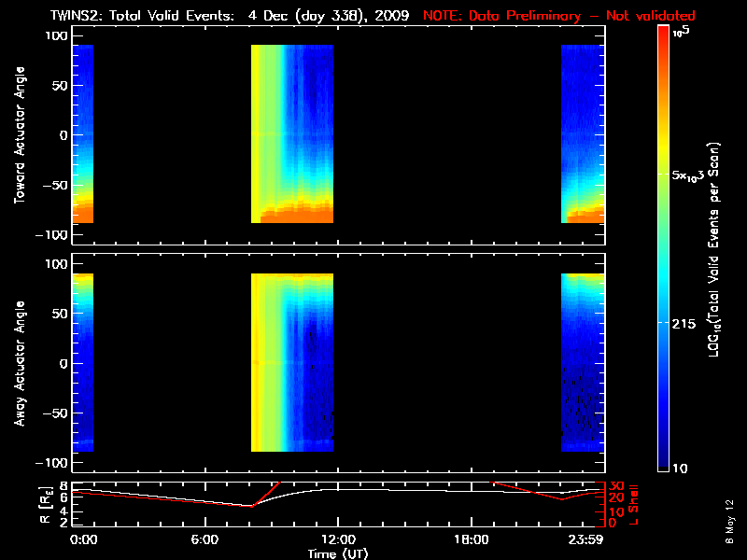Click the middle data block in the Away panel

coord(292,362)
